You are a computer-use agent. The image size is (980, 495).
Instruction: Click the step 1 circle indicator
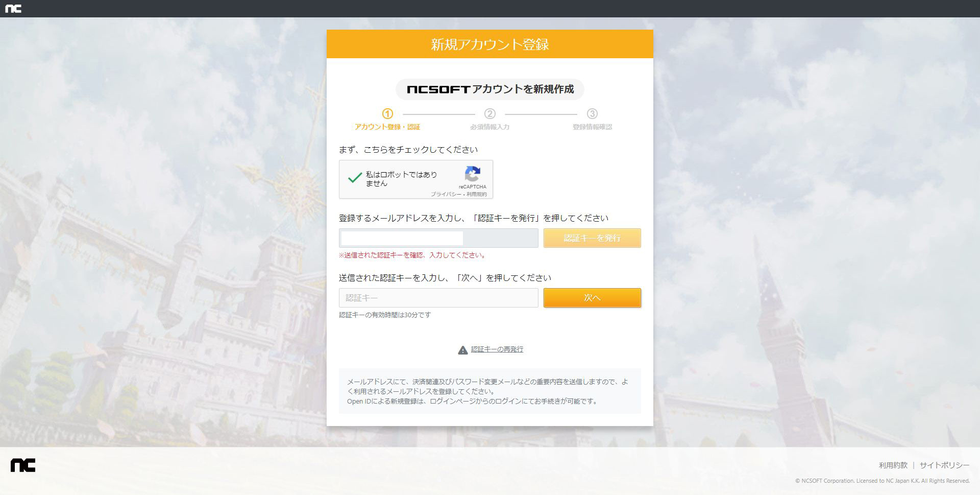point(387,113)
